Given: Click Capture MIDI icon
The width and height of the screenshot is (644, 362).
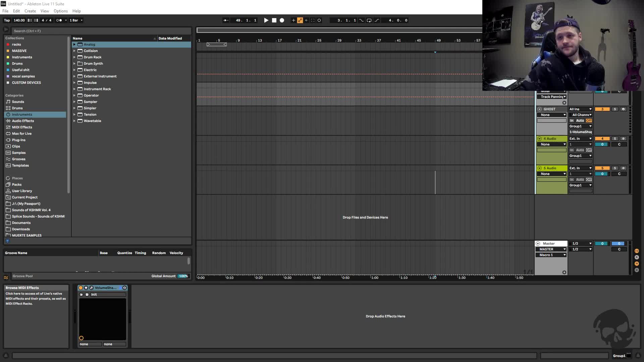Looking at the screenshot, I should coord(313,20).
